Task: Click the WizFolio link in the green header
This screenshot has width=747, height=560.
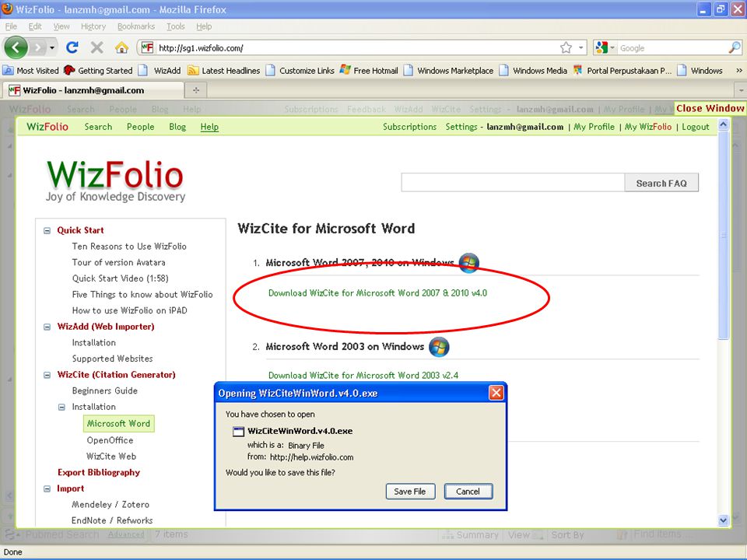Action: point(47,127)
